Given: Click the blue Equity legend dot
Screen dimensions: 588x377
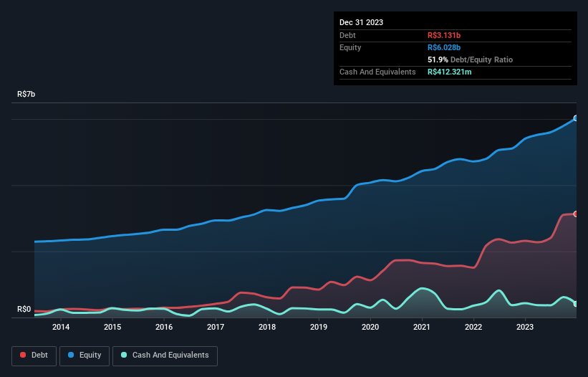Looking at the screenshot, I should click(x=71, y=355).
